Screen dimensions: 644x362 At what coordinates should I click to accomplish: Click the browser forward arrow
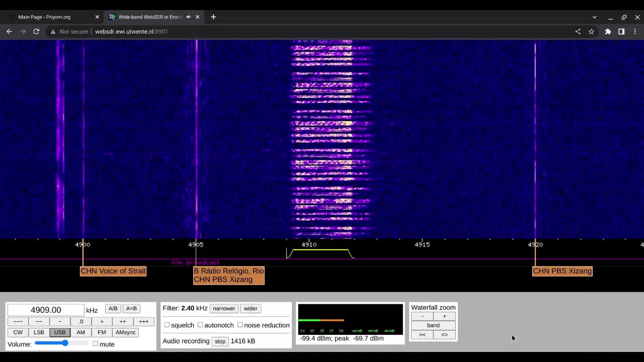pos(23,31)
